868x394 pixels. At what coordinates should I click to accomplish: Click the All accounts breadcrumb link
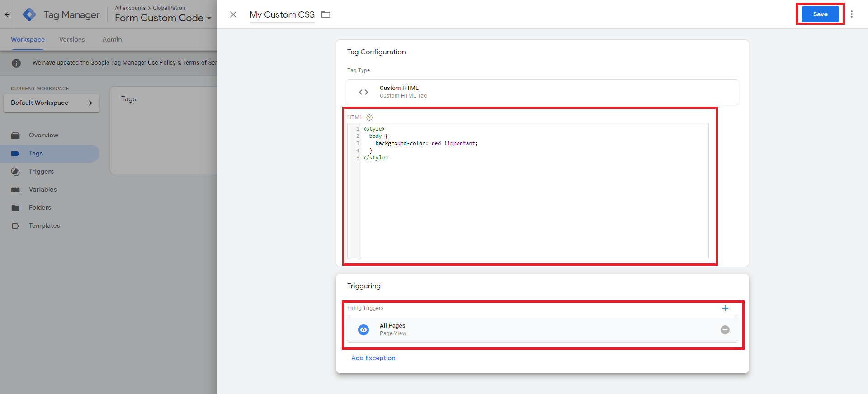[x=130, y=8]
